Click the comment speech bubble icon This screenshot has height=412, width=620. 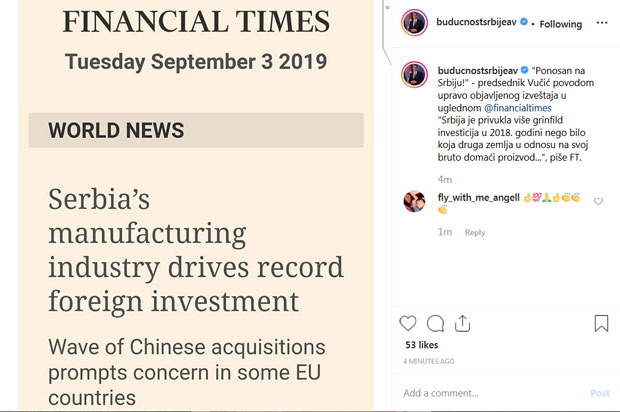(x=435, y=323)
